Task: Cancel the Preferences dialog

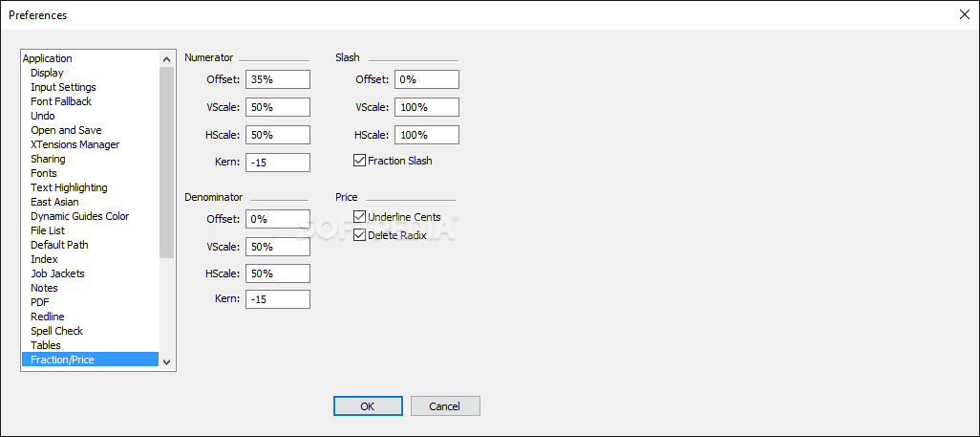Action: [x=445, y=405]
